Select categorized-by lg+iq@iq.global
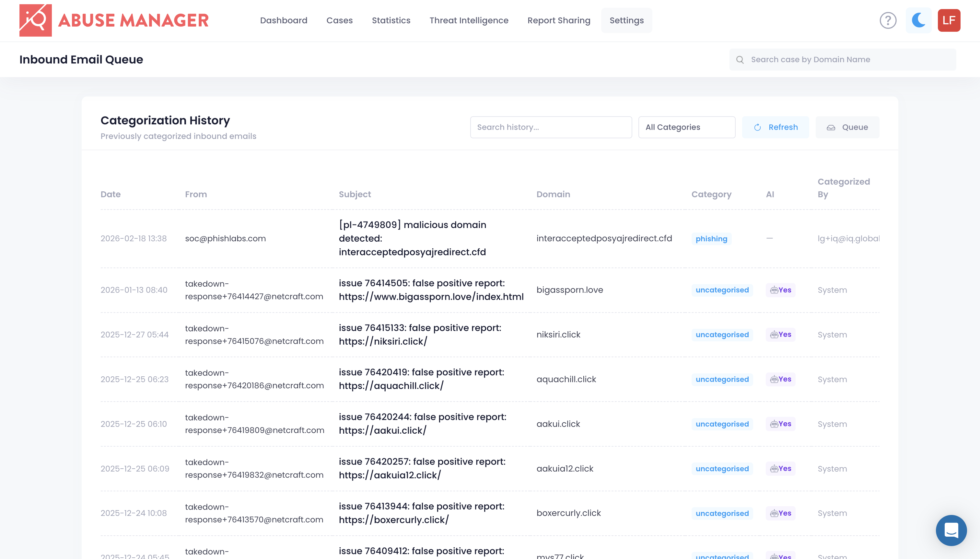This screenshot has width=980, height=559. click(x=848, y=238)
